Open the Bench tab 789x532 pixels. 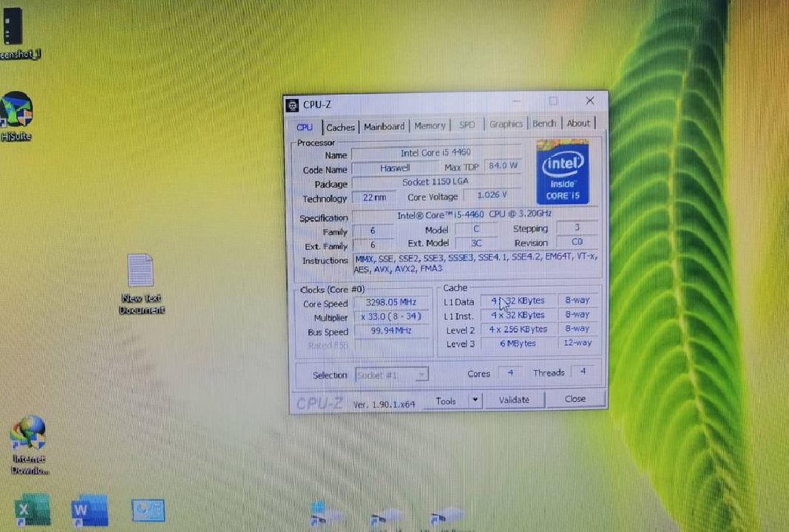coord(544,123)
